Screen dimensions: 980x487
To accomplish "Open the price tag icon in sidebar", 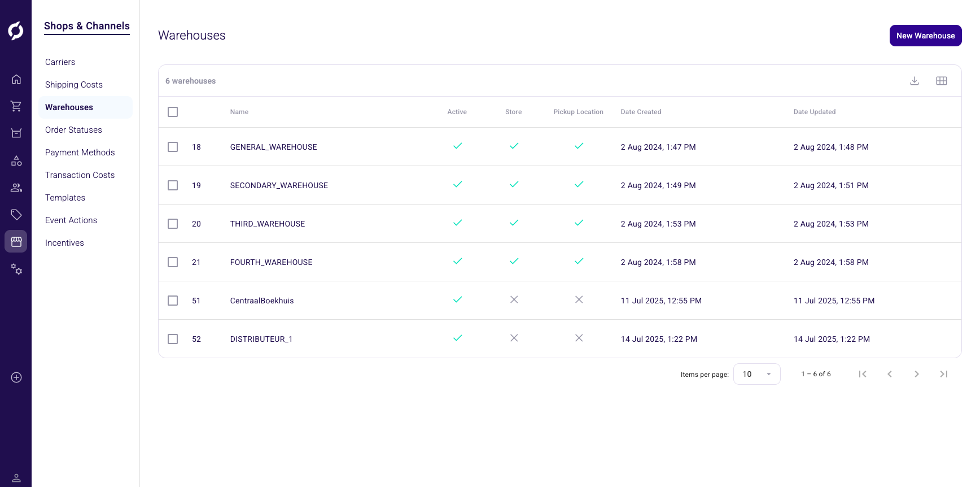I will point(16,215).
